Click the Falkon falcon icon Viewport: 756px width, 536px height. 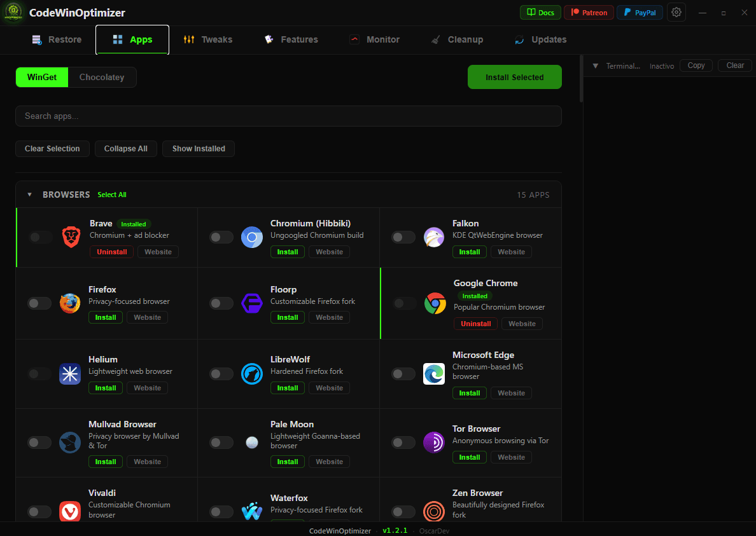[x=434, y=237]
